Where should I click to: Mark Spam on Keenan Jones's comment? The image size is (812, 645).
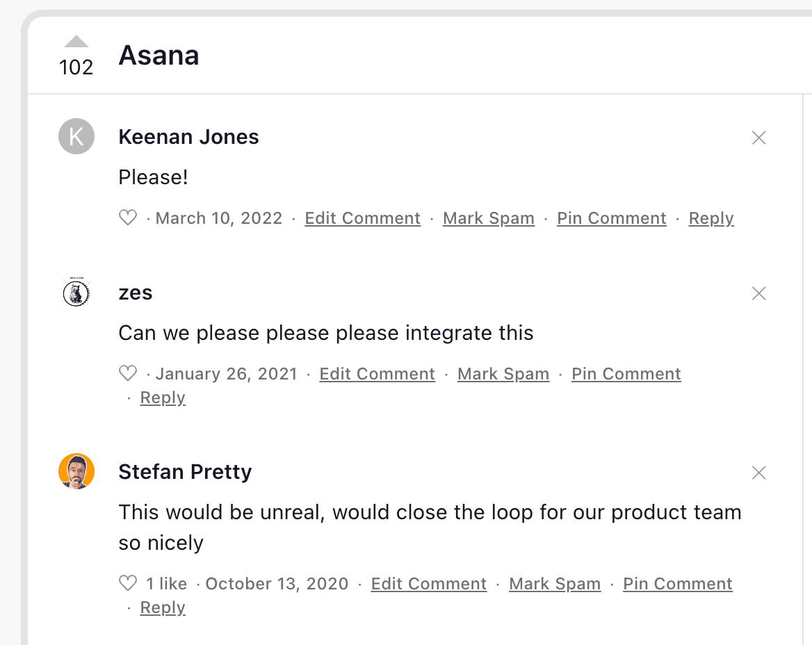coord(488,218)
